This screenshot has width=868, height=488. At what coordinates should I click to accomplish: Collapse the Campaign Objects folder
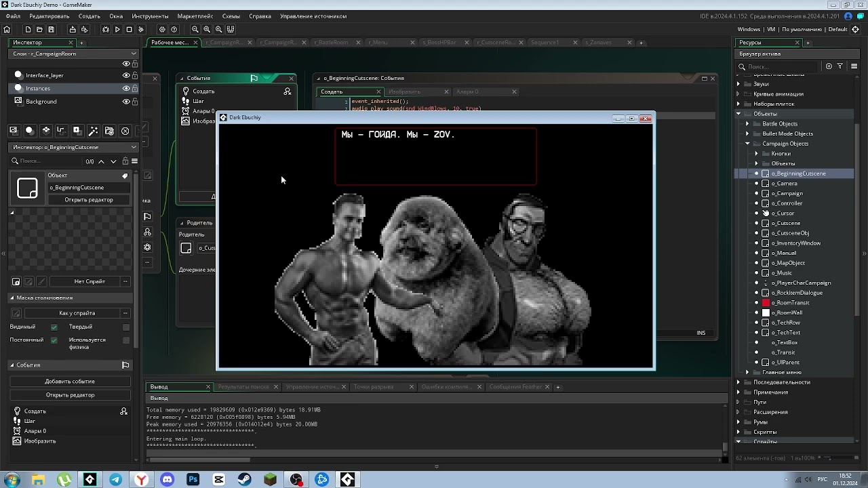(x=747, y=144)
